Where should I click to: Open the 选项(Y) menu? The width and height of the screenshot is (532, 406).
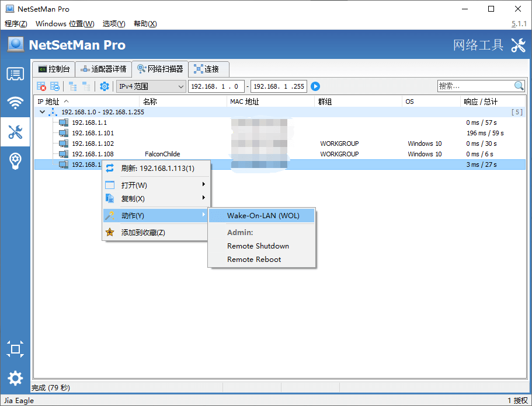click(x=114, y=24)
